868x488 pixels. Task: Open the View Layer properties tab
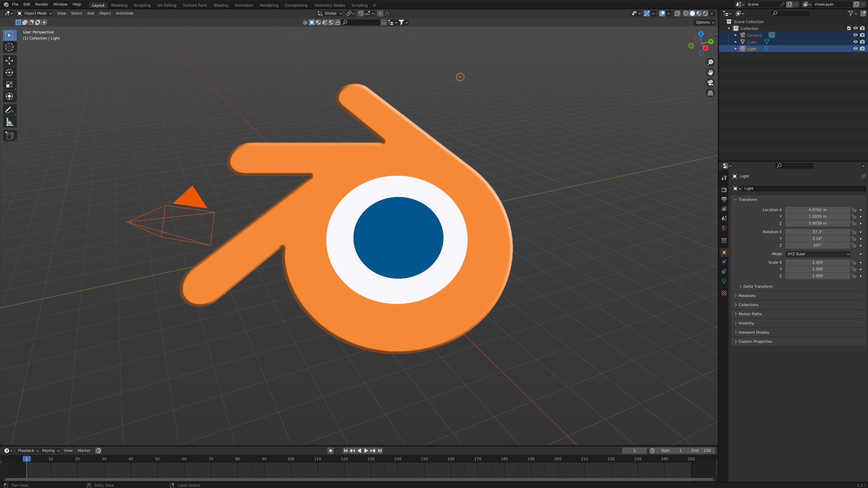tap(724, 209)
